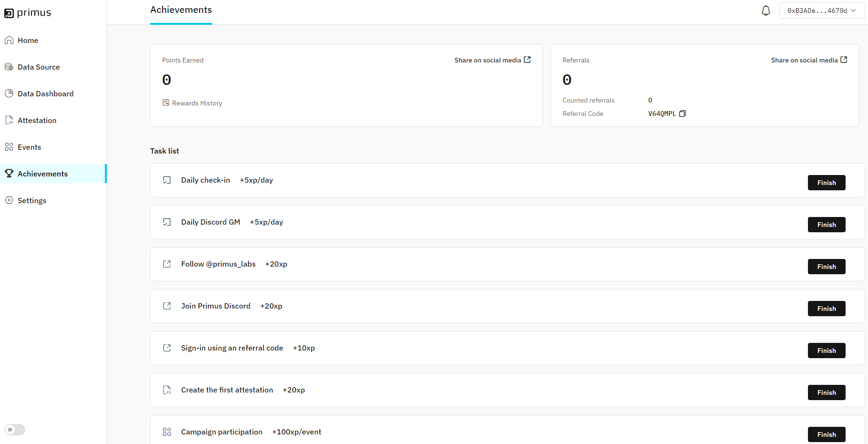Click the Create first attestation document icon
Viewport: 868px width, 444px height.
(x=167, y=390)
